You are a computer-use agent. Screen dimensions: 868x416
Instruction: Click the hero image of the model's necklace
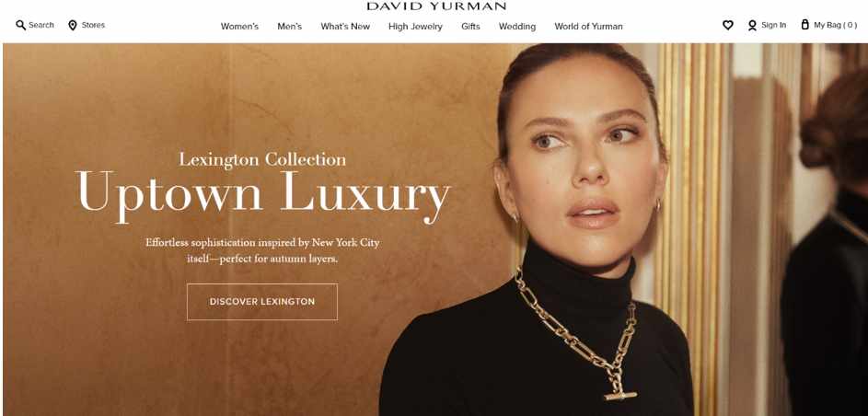[575, 332]
